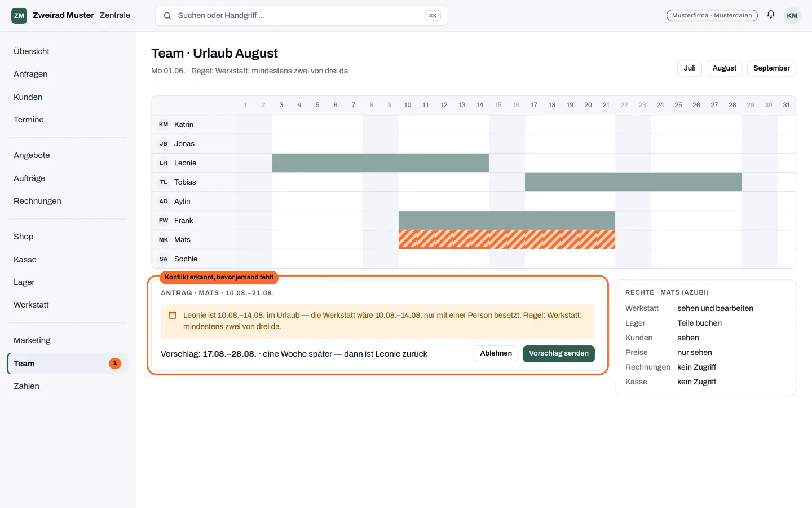Select Team in sidebar
This screenshot has height=508, width=812.
[x=68, y=364]
